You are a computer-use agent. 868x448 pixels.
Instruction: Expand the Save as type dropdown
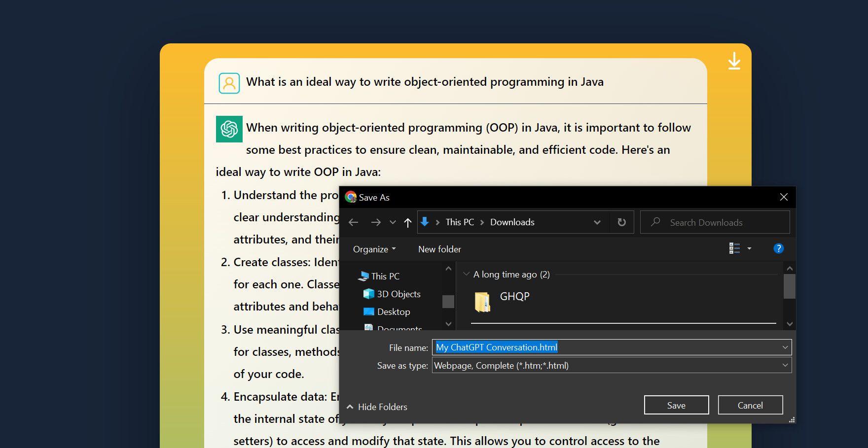click(785, 365)
